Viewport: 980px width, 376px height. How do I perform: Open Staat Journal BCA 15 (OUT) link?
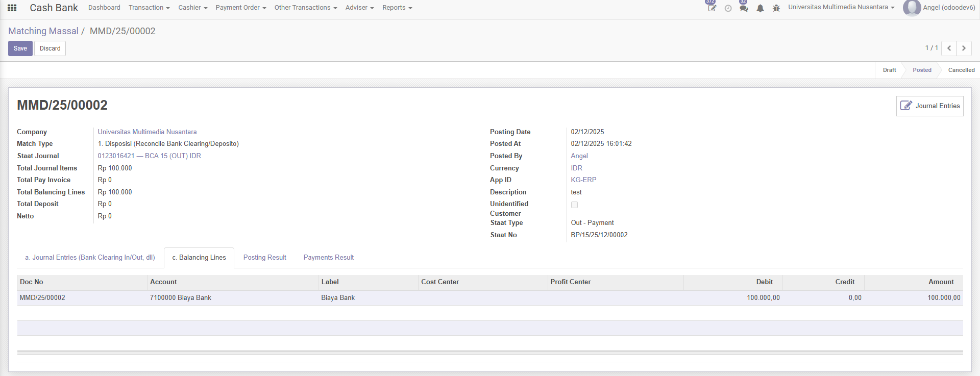pos(149,156)
